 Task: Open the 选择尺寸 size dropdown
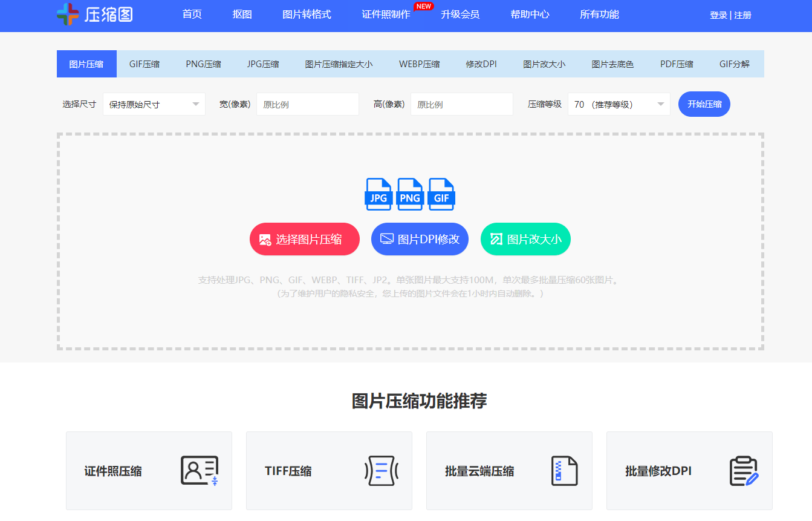[x=154, y=103]
